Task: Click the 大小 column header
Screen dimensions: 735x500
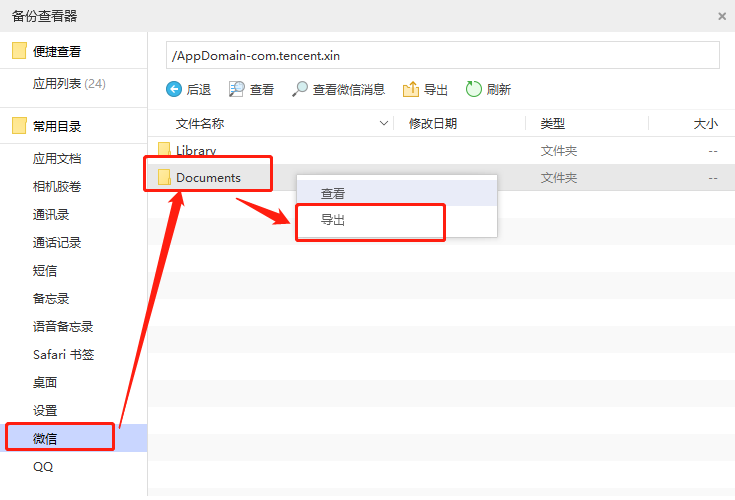Action: [x=705, y=124]
